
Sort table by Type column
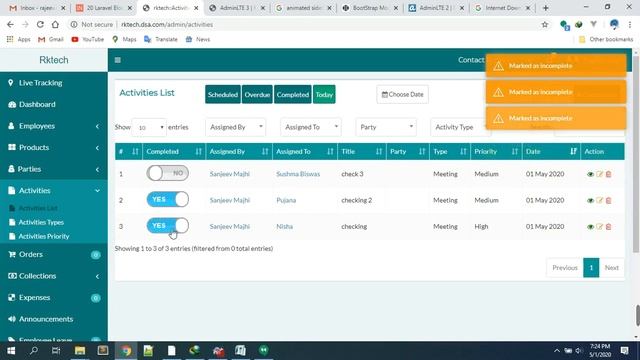pyautogui.click(x=450, y=151)
